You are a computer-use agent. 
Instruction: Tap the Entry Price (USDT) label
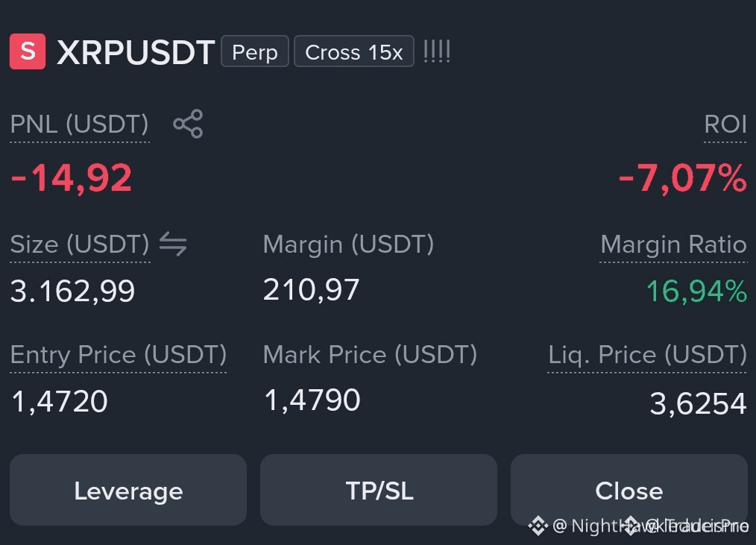point(118,355)
